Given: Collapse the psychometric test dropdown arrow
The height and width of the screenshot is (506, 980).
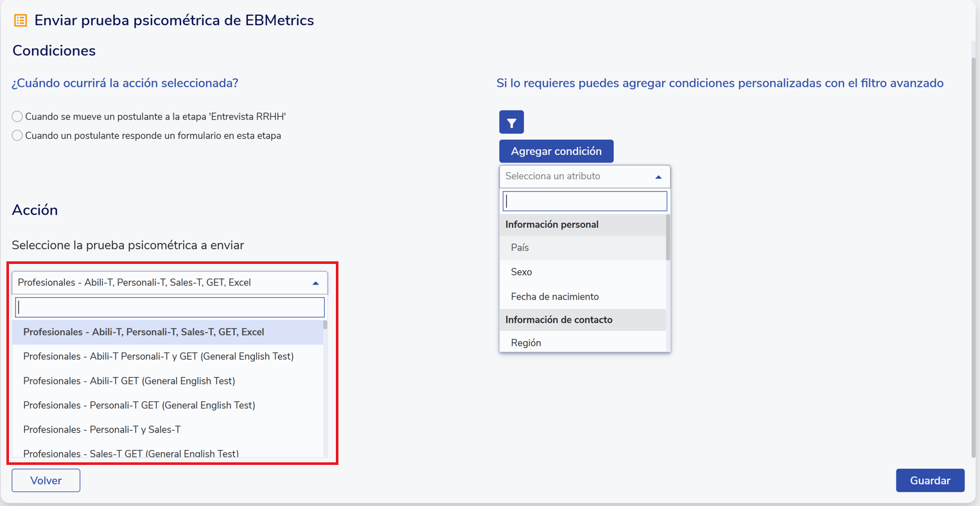Looking at the screenshot, I should pyautogui.click(x=315, y=283).
